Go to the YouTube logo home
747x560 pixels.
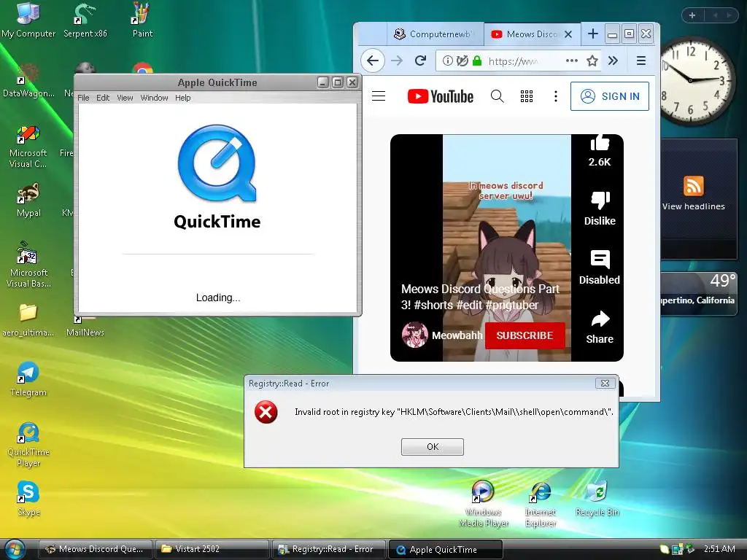(441, 96)
